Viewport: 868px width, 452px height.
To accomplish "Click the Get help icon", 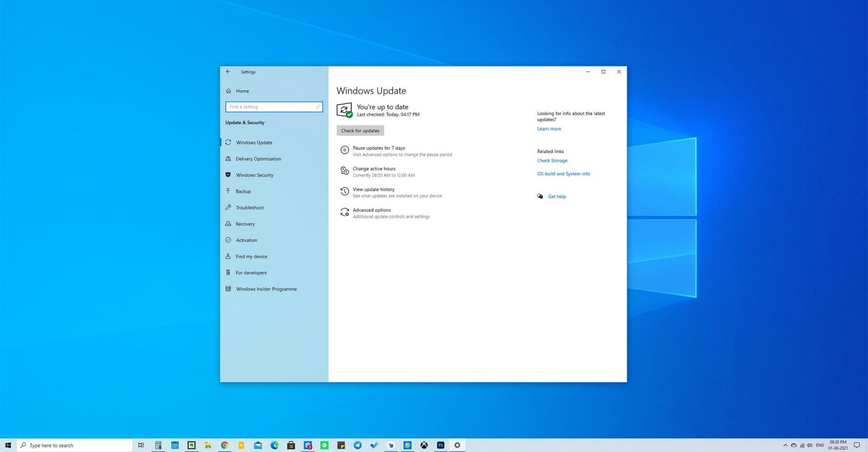I will pyautogui.click(x=540, y=196).
